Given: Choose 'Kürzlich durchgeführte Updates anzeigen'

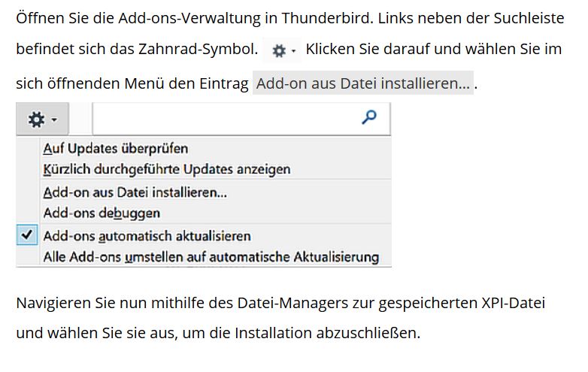Looking at the screenshot, I should (x=166, y=169).
